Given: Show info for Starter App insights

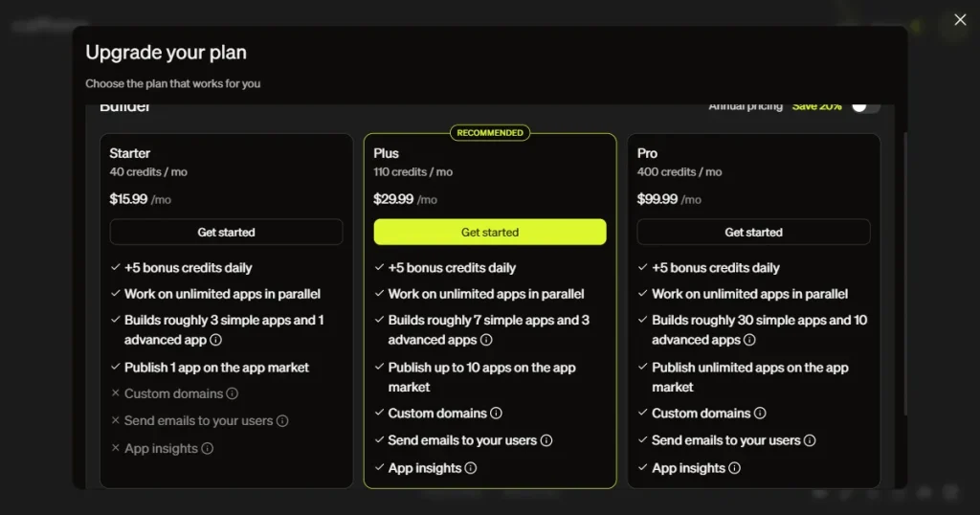Looking at the screenshot, I should pos(208,449).
